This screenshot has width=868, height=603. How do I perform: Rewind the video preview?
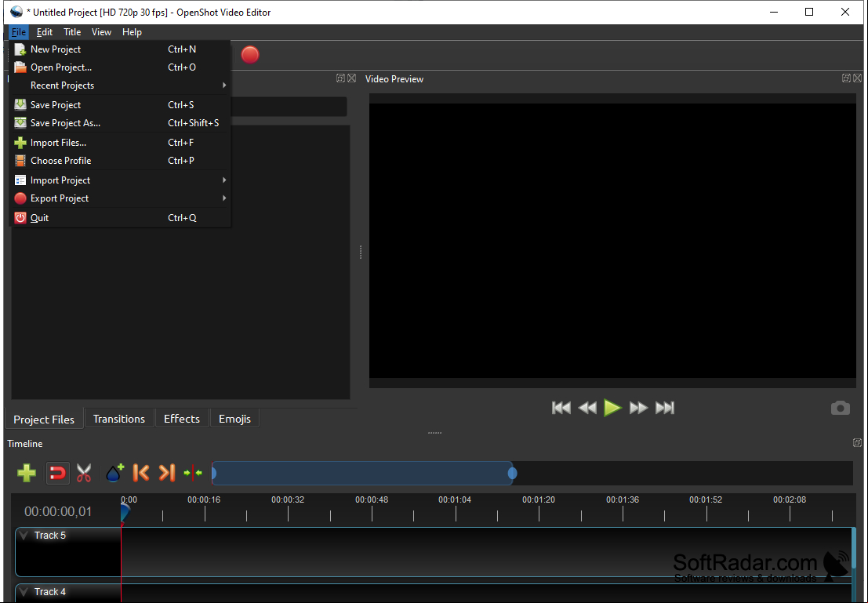587,408
